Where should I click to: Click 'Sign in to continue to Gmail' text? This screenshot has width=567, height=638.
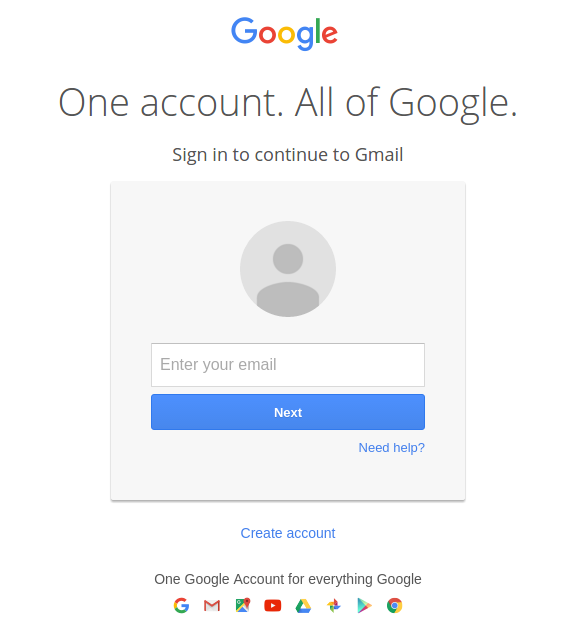[x=288, y=155]
